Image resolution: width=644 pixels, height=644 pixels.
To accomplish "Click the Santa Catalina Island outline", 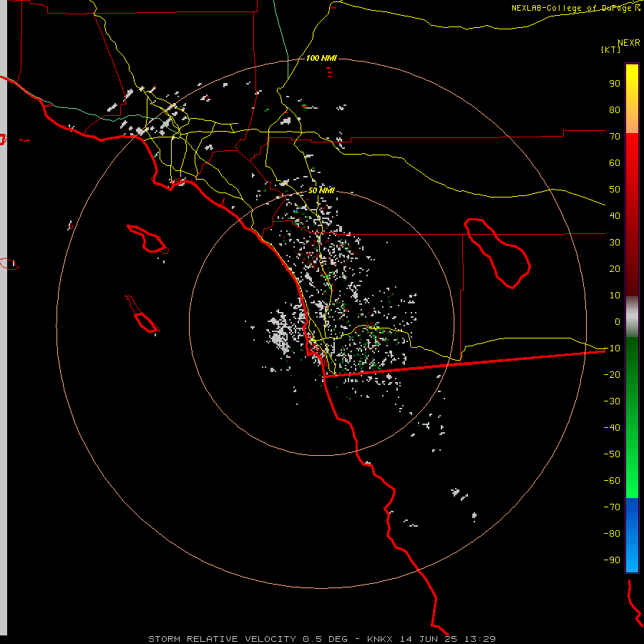I will click(x=148, y=238).
